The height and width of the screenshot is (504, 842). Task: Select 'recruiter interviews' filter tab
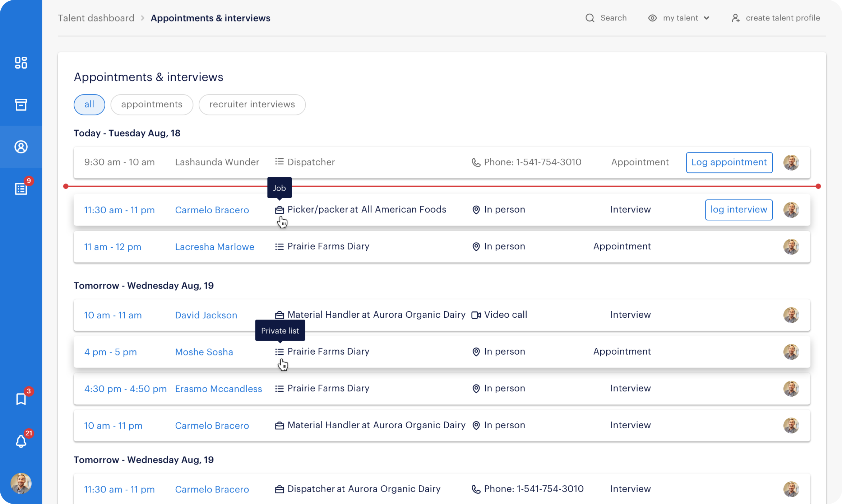click(x=252, y=104)
